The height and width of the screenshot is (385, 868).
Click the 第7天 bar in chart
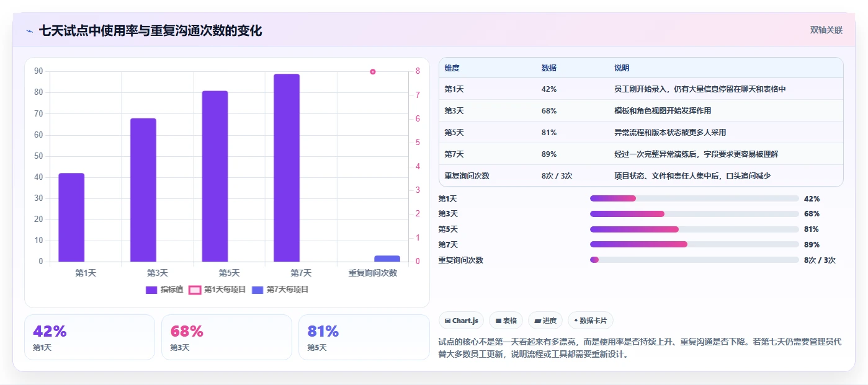coord(287,167)
